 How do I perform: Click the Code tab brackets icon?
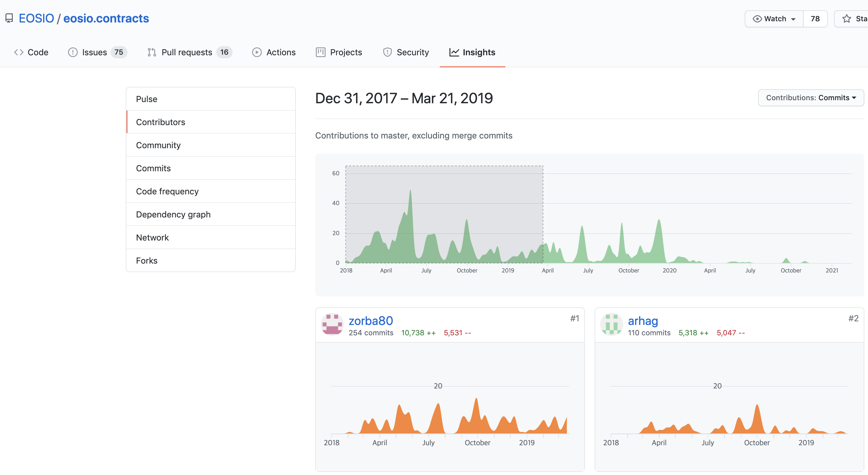pos(19,52)
